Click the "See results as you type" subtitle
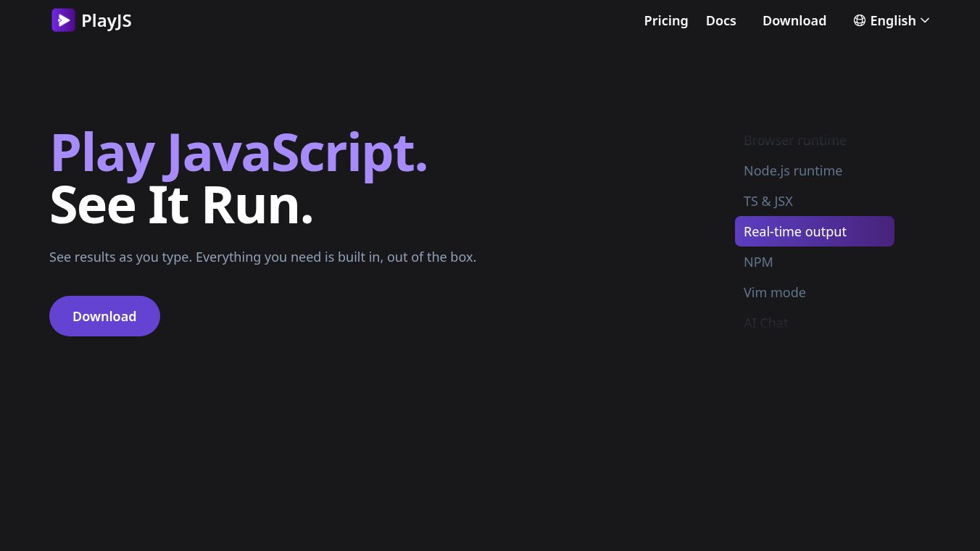980x551 pixels. [262, 257]
